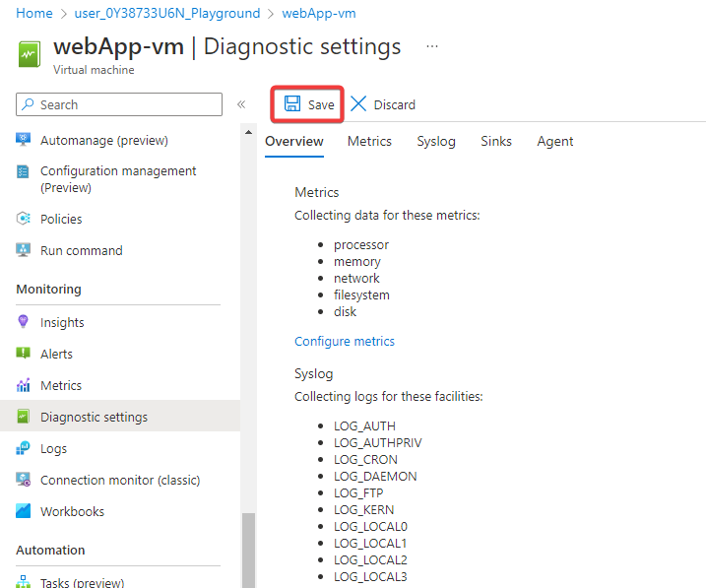This screenshot has height=588, width=706.
Task: Open the ellipsis more options menu
Action: [431, 46]
